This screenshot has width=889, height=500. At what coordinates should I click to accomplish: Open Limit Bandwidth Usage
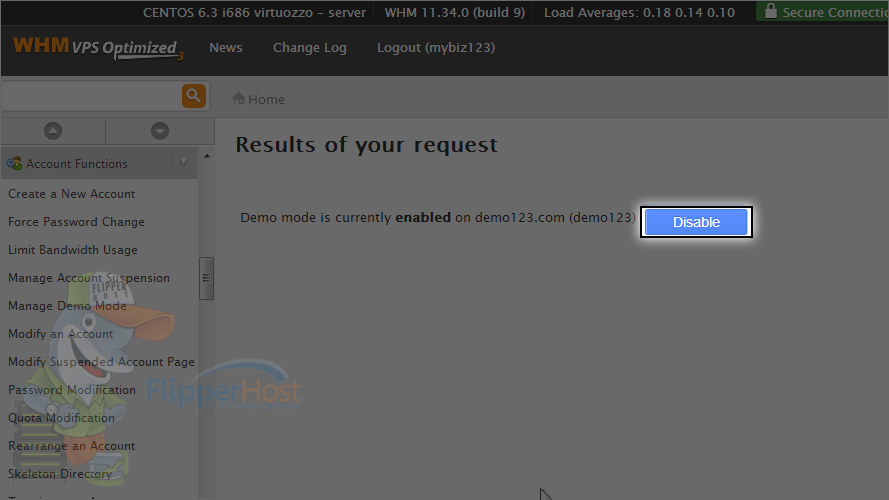pos(73,250)
